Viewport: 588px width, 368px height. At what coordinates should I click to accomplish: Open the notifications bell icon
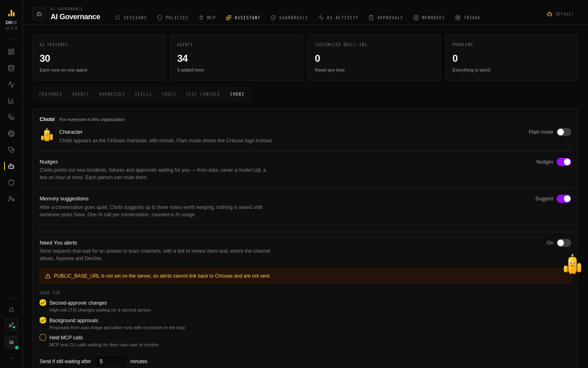(x=11, y=310)
